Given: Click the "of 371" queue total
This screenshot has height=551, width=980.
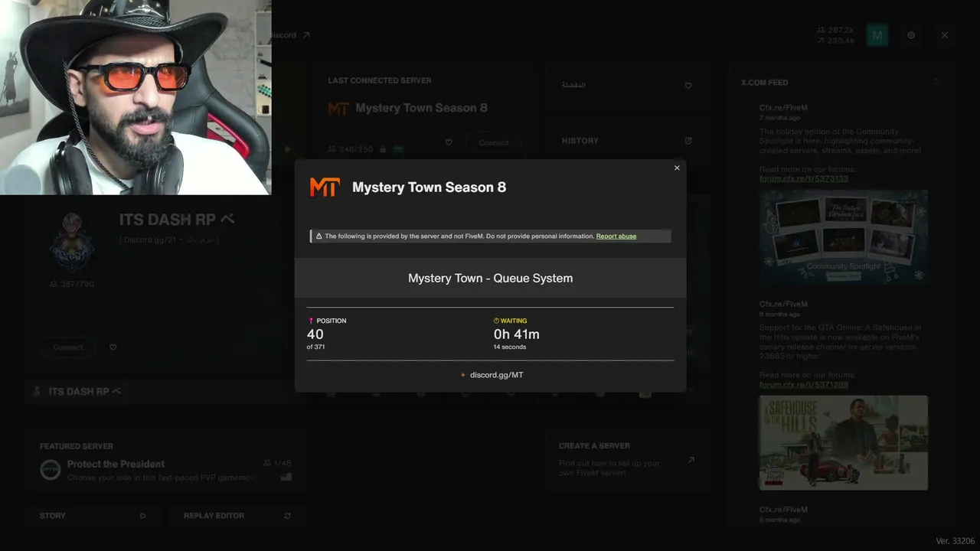Looking at the screenshot, I should pos(316,347).
